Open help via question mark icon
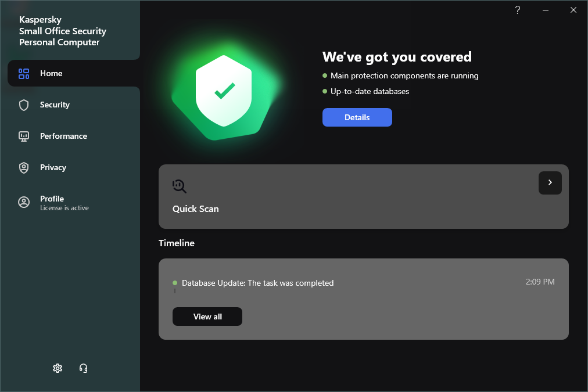588x392 pixels. [x=518, y=10]
